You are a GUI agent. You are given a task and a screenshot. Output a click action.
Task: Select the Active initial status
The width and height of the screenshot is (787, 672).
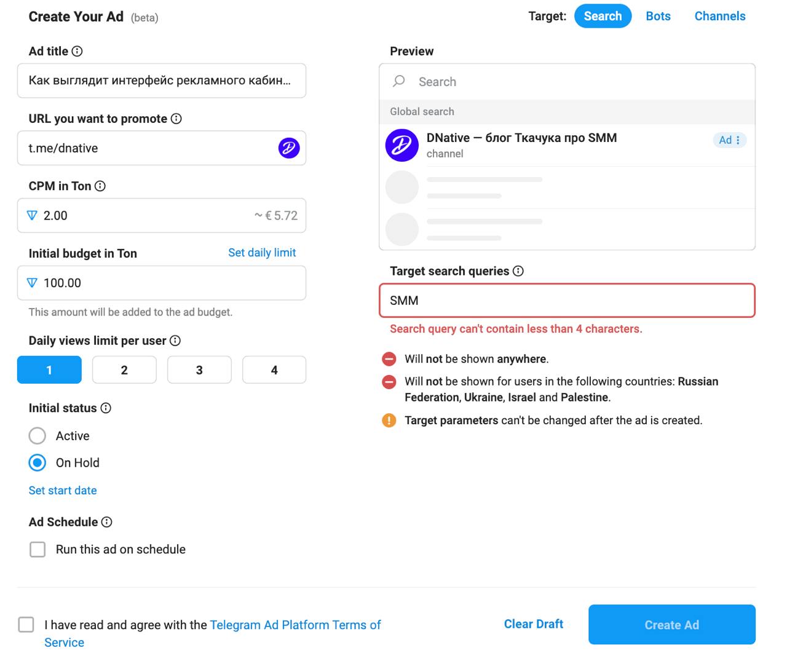tap(37, 435)
